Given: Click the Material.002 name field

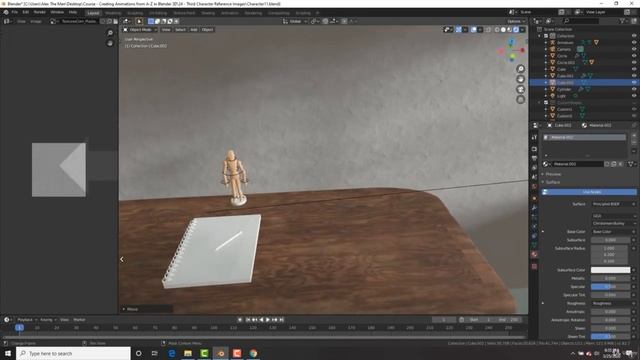Looking at the screenshot, I should click(577, 164).
